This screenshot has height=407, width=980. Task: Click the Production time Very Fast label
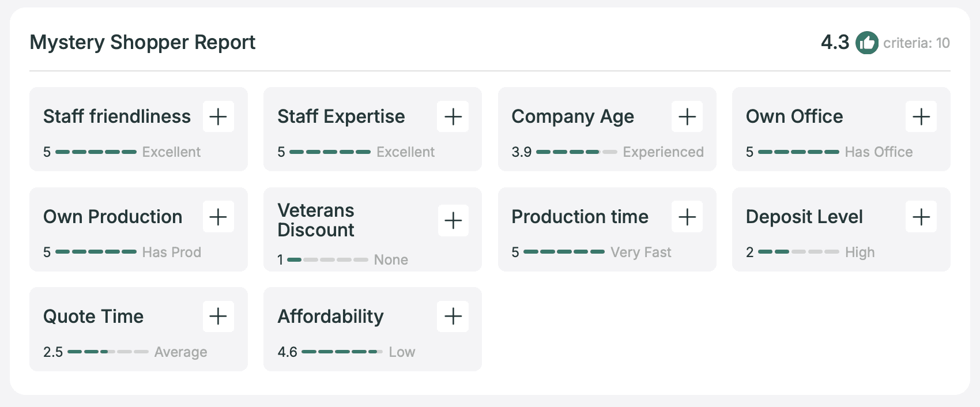pyautogui.click(x=640, y=253)
